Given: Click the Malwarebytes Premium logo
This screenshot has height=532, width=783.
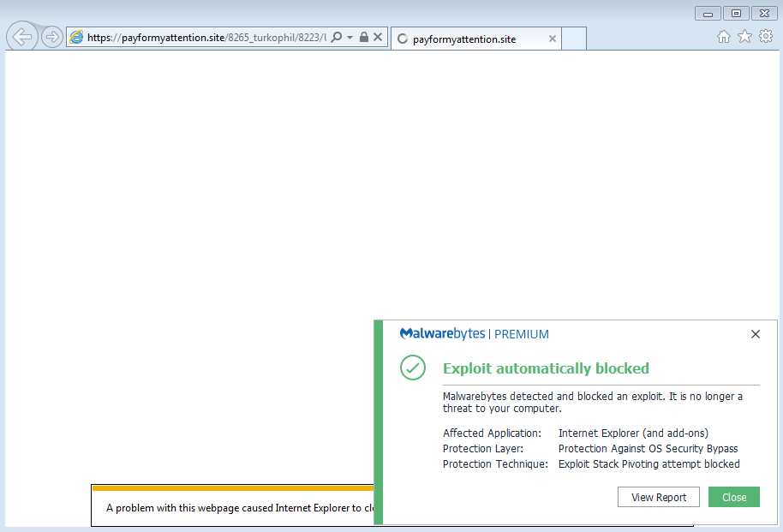Looking at the screenshot, I should click(475, 334).
